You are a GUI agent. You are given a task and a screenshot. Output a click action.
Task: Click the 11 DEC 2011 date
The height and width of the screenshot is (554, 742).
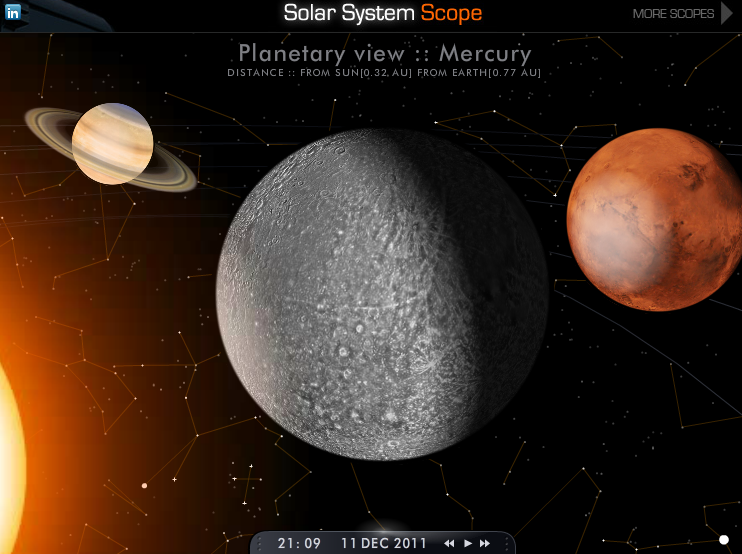tap(384, 544)
